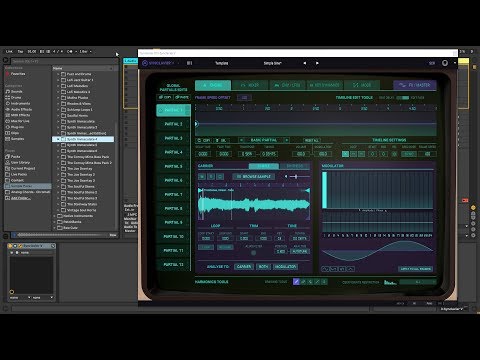The image size is (480, 360).
Task: Select the fifth drawing tool icon
Action: [324, 282]
